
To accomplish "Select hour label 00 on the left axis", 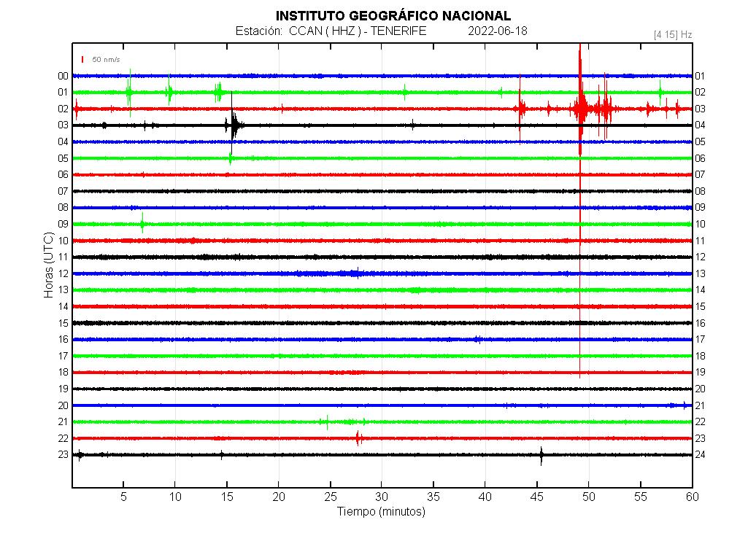I will (x=63, y=76).
